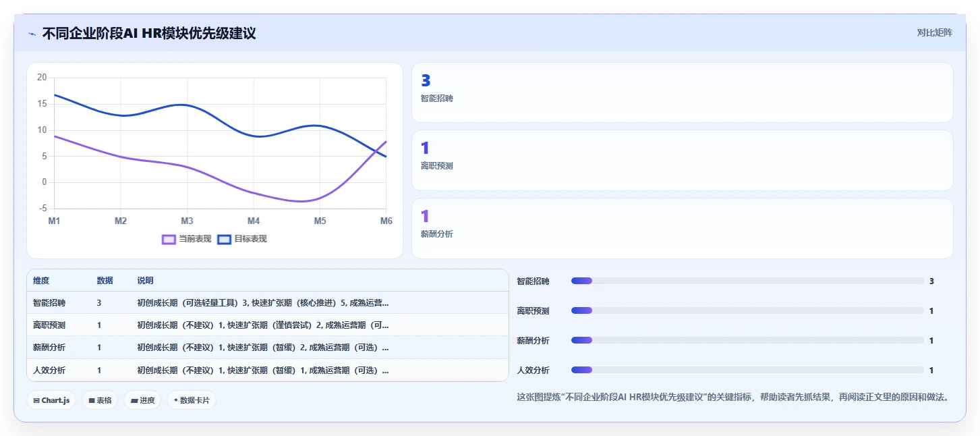This screenshot has height=436, width=980.
Task: Click the 对比矩阵 label in header
Action: 934,32
